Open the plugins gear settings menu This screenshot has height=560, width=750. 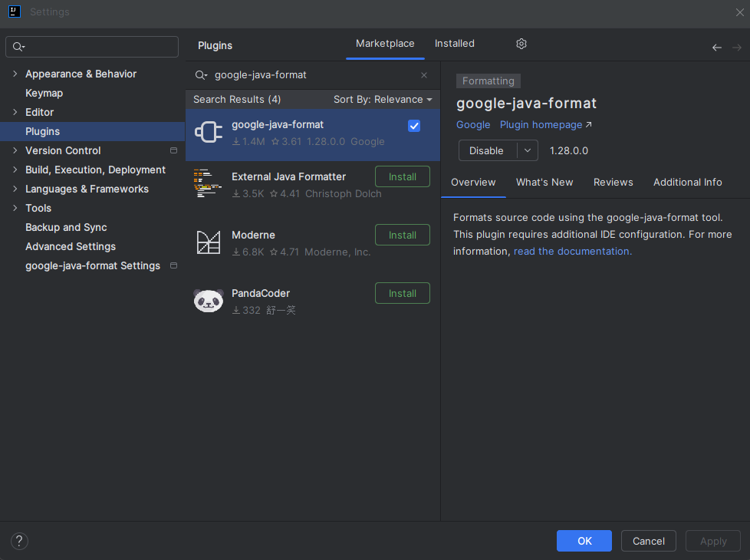(x=521, y=44)
